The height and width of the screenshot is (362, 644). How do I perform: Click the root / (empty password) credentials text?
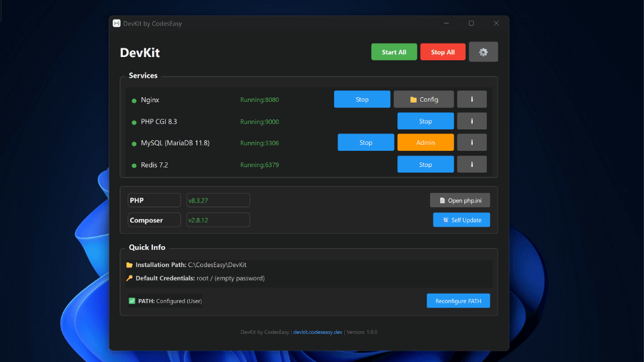[230, 278]
